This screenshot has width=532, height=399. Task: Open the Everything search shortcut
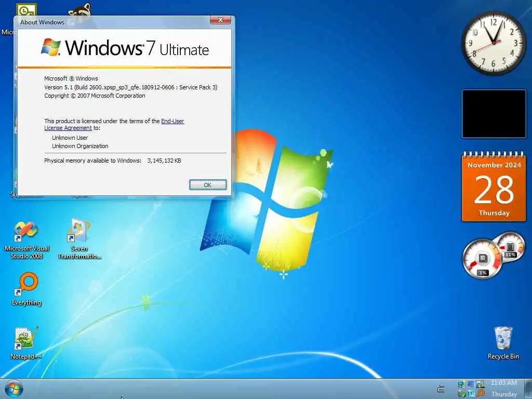pos(26,289)
